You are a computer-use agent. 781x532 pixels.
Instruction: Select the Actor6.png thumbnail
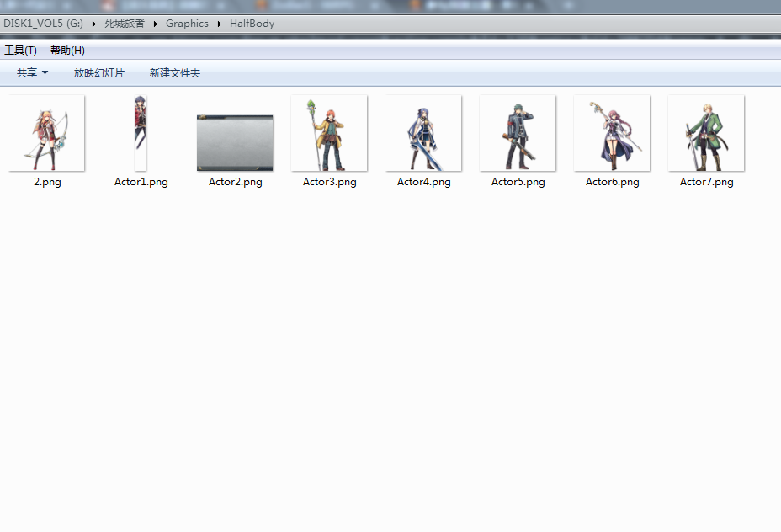(612, 133)
